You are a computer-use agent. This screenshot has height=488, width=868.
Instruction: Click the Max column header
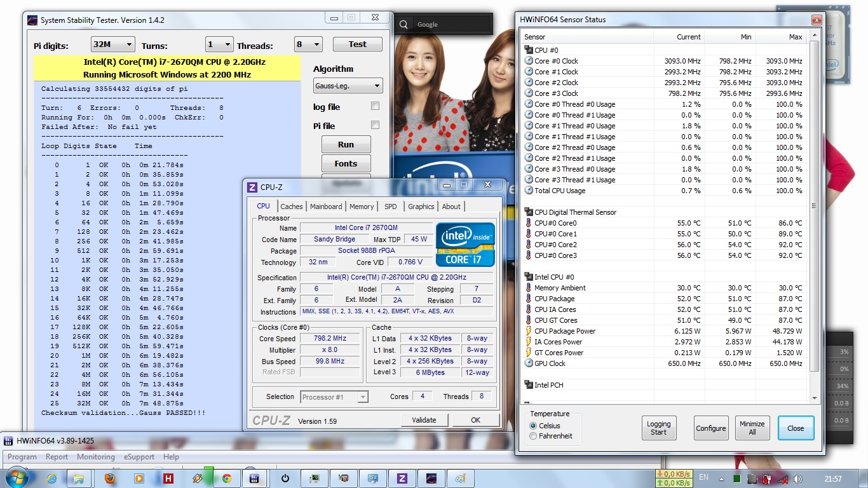(781, 37)
